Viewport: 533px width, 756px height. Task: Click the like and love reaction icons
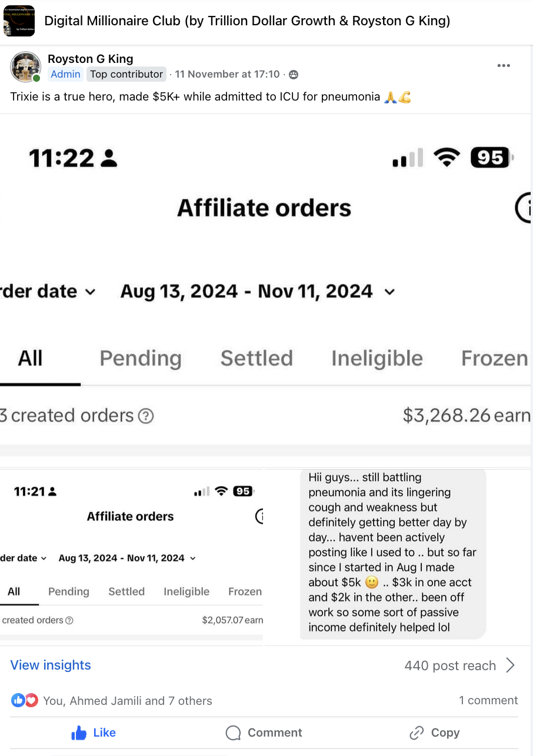coord(25,701)
